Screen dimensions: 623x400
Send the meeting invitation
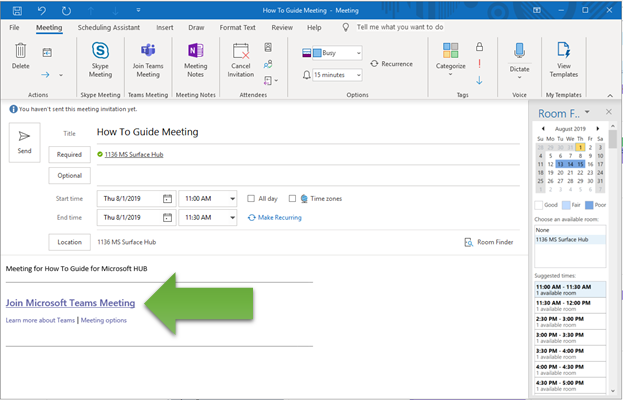click(x=24, y=142)
